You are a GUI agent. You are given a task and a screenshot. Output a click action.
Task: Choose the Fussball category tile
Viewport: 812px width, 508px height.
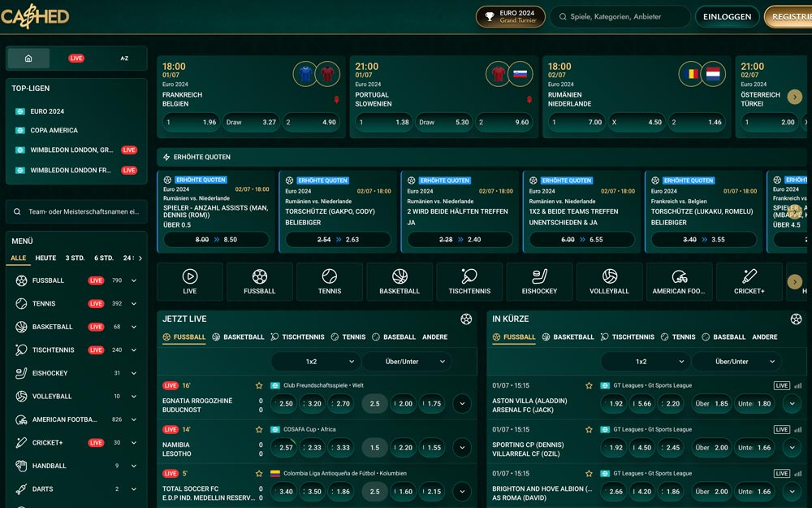[260, 281]
